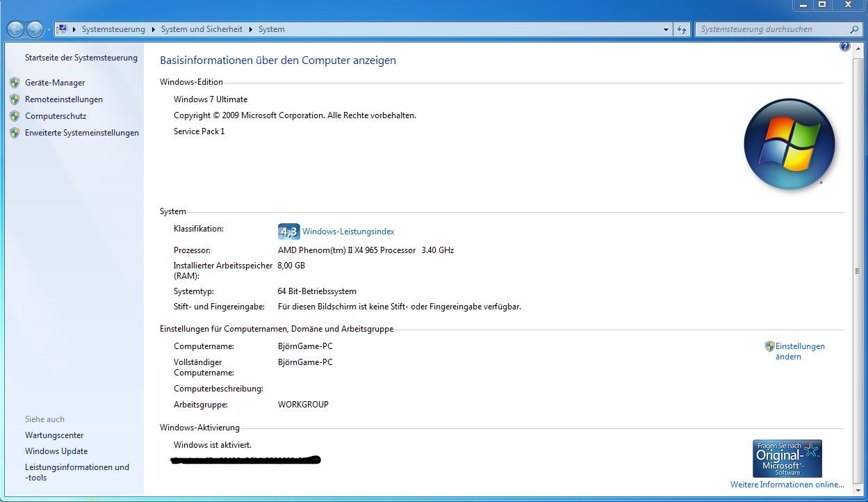Screen dimensions: 868x502
Task: Click the shield icon next to Computerschutz
Action: coord(15,116)
